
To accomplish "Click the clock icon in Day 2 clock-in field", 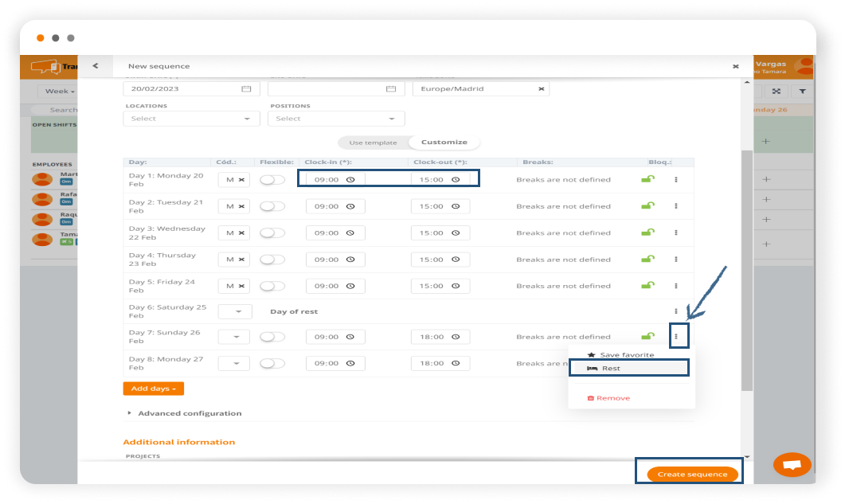I will [350, 206].
